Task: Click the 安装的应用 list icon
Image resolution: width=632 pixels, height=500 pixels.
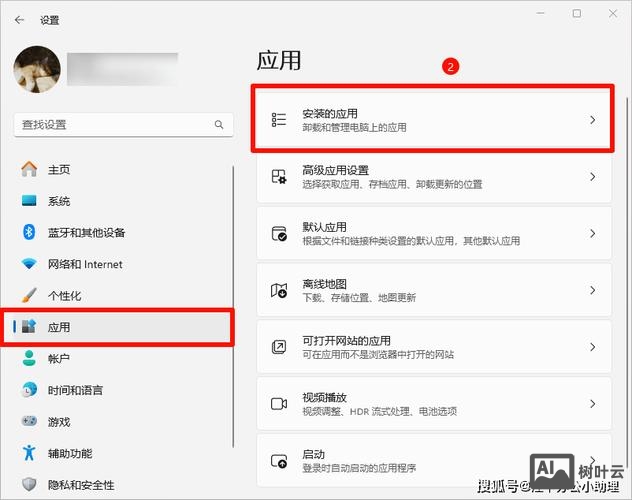Action: point(279,120)
